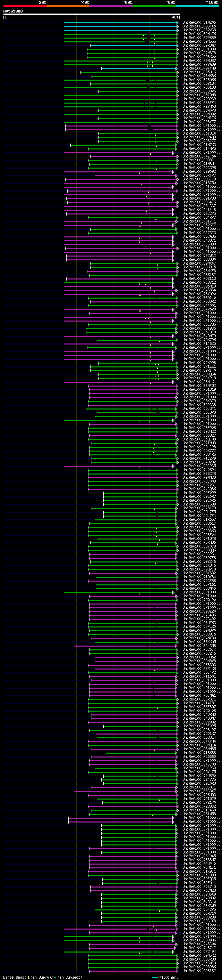
Task: Select hit UniRef100_B9MX47
Action: coord(199,263)
